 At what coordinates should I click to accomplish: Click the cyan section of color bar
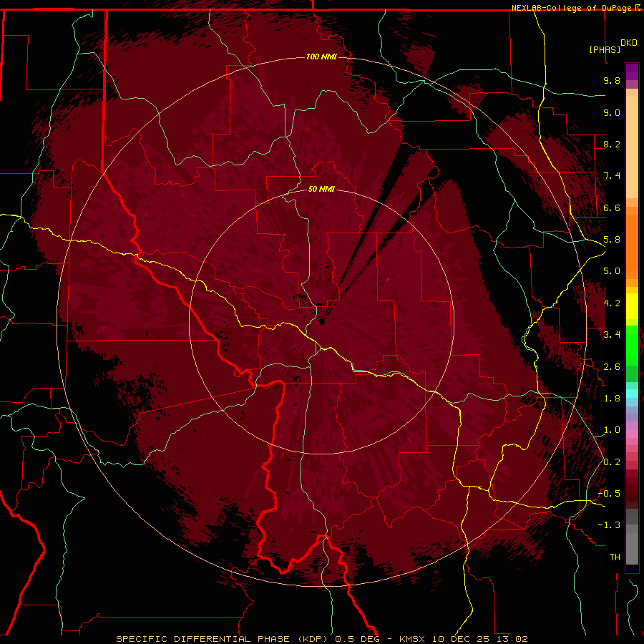tap(632, 394)
